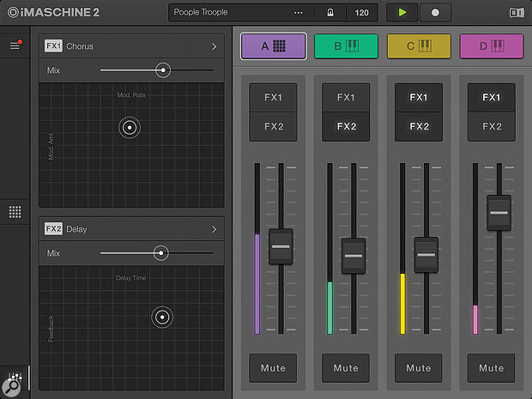Adjust the Delay Mix slider handle

click(x=160, y=253)
